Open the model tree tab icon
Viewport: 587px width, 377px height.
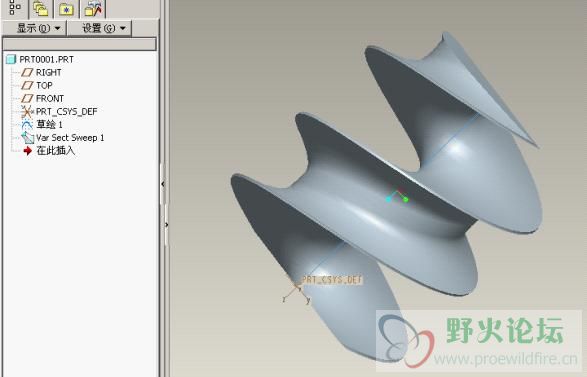coord(15,8)
